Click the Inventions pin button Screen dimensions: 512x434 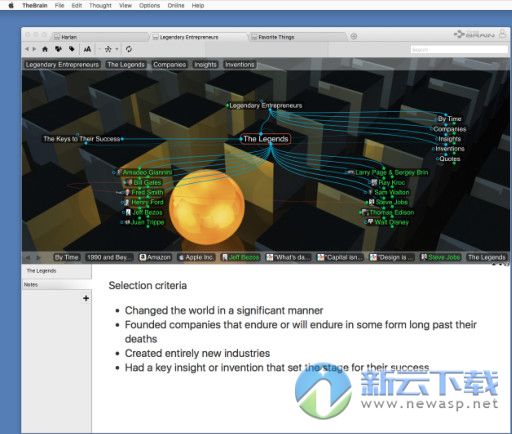[x=240, y=64]
